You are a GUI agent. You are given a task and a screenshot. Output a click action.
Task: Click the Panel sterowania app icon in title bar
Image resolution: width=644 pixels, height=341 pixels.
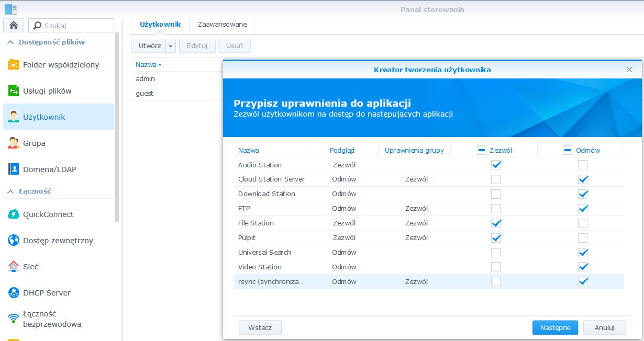point(11,9)
